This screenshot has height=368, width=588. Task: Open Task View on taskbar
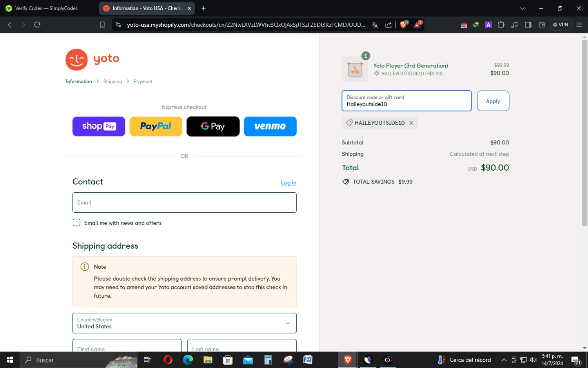[147, 360]
